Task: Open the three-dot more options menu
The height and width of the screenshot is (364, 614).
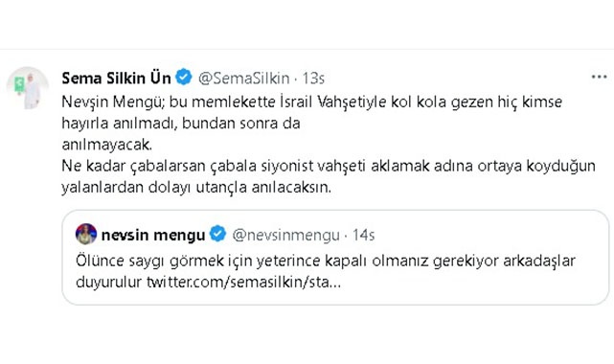Action: tap(599, 77)
